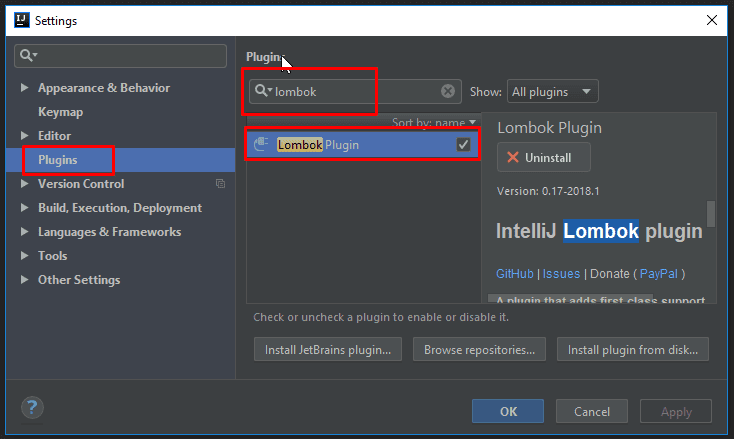Viewport: 734px width, 439px height.
Task: Select Languages & Frameworks category
Action: point(110,232)
